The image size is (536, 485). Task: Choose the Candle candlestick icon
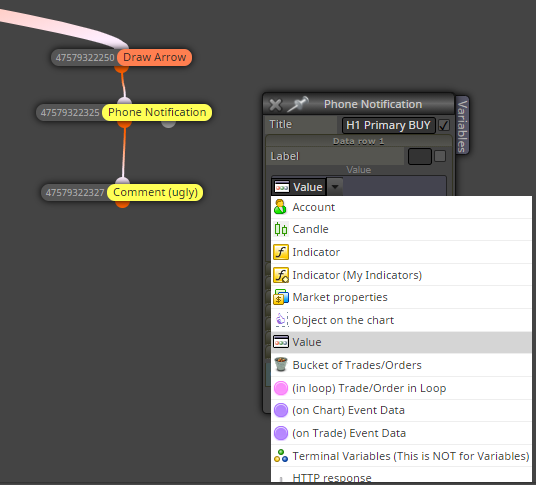click(281, 229)
